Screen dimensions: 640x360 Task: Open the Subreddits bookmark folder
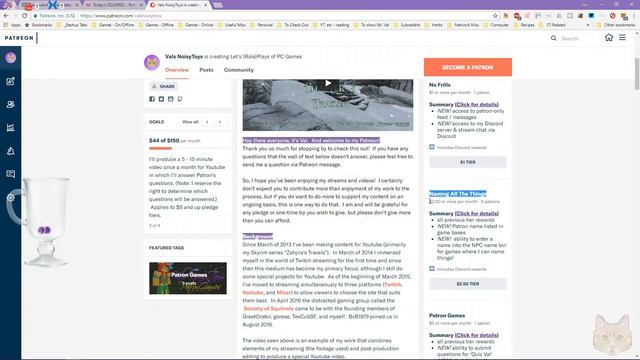click(x=407, y=25)
